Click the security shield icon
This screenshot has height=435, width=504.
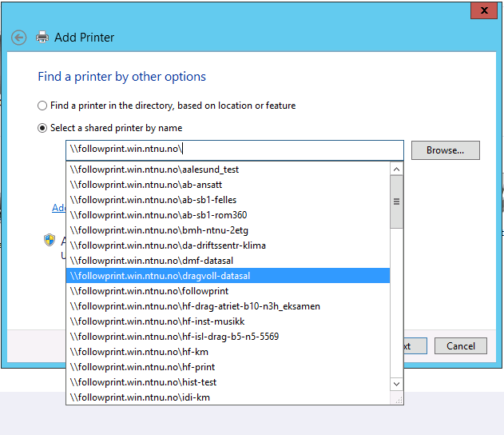[50, 240]
